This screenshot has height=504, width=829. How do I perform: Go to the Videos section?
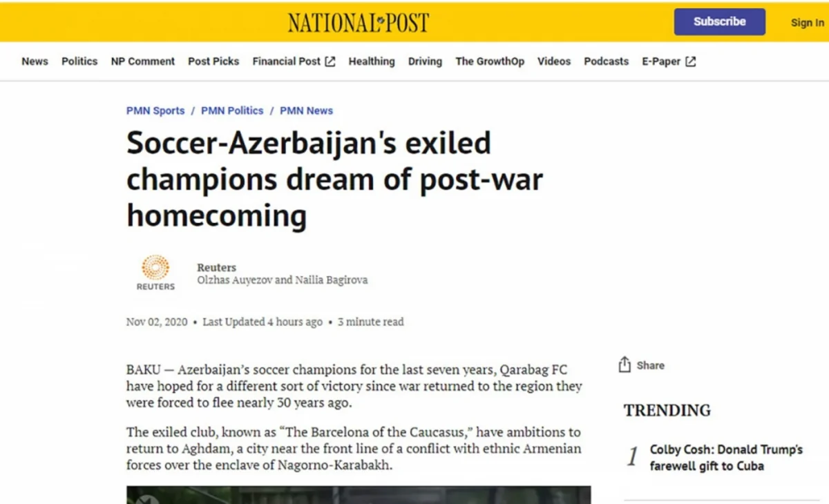coord(554,61)
